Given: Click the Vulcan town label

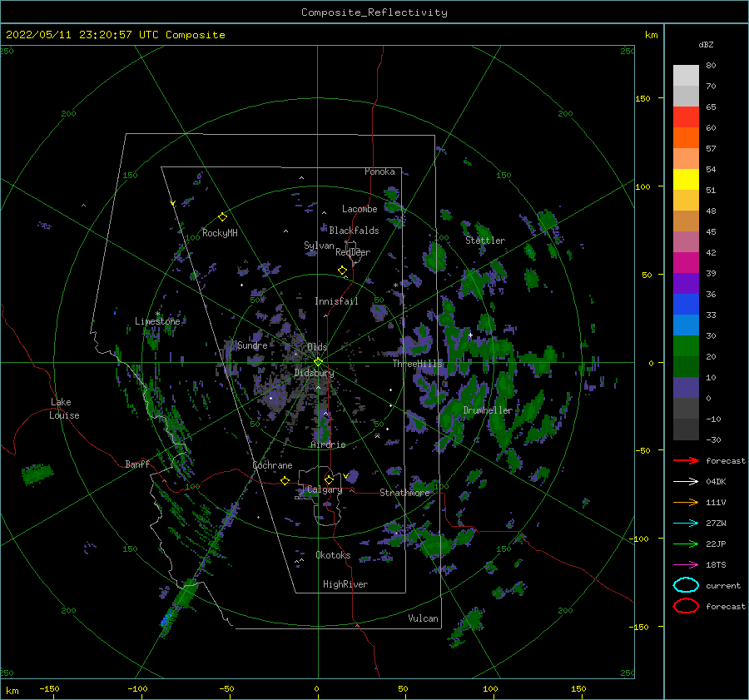Looking at the screenshot, I should pos(424,618).
